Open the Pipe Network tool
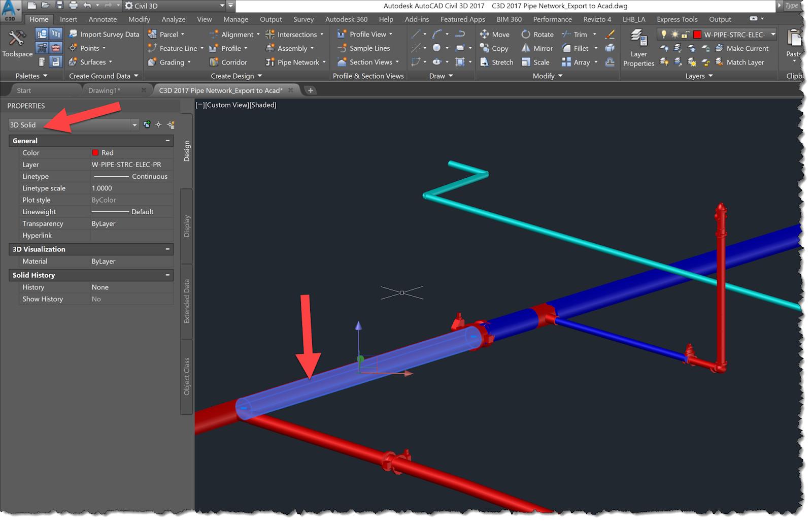This screenshot has height=523, width=812. [295, 62]
